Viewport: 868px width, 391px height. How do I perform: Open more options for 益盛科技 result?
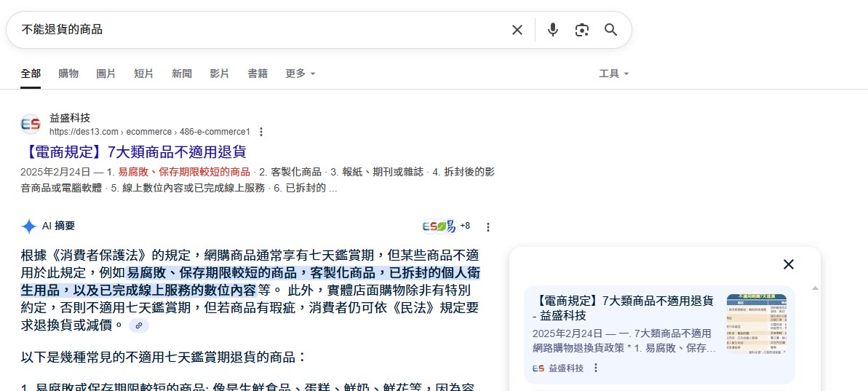(261, 132)
